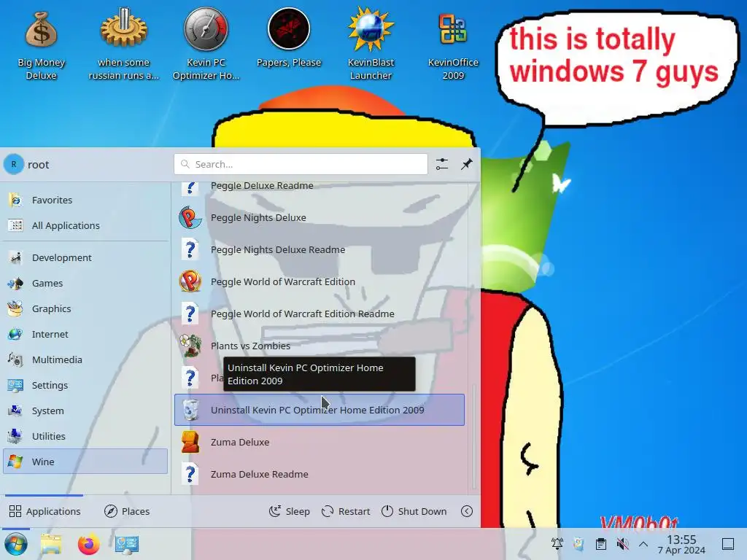Expand more power options arrow
The width and height of the screenshot is (747, 560).
coord(467,511)
